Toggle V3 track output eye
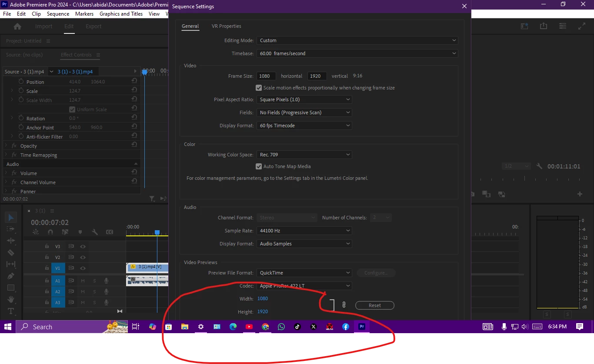Viewport: 594px width, 364px height. point(83,246)
